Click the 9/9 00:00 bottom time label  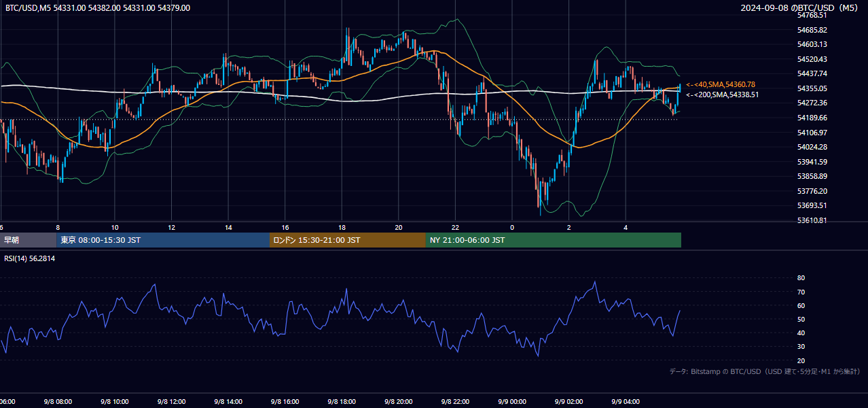click(512, 402)
